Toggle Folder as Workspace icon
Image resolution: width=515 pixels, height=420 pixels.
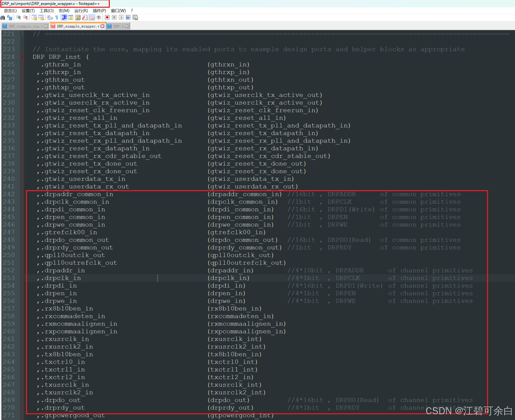pos(92,17)
